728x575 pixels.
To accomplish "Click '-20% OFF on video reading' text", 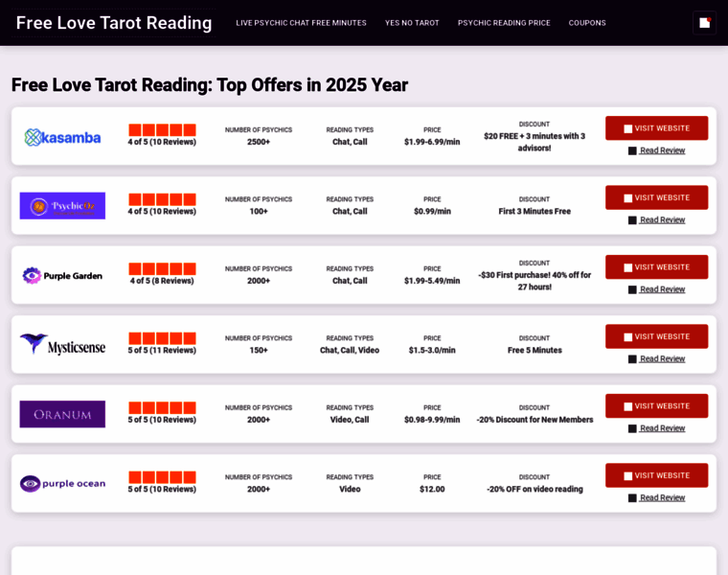I will tap(535, 489).
